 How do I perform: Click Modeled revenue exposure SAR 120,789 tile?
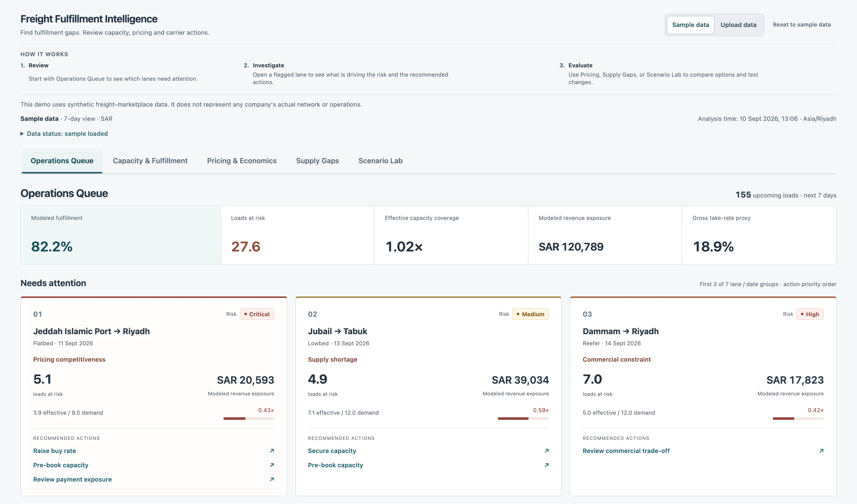(605, 235)
